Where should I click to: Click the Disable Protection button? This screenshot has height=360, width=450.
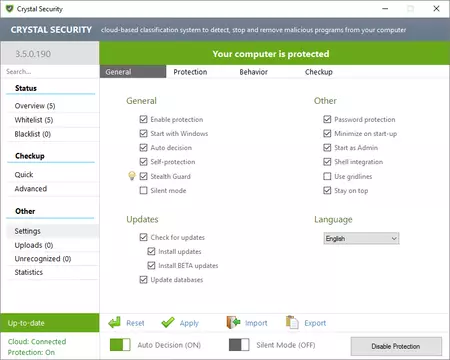pos(396,346)
